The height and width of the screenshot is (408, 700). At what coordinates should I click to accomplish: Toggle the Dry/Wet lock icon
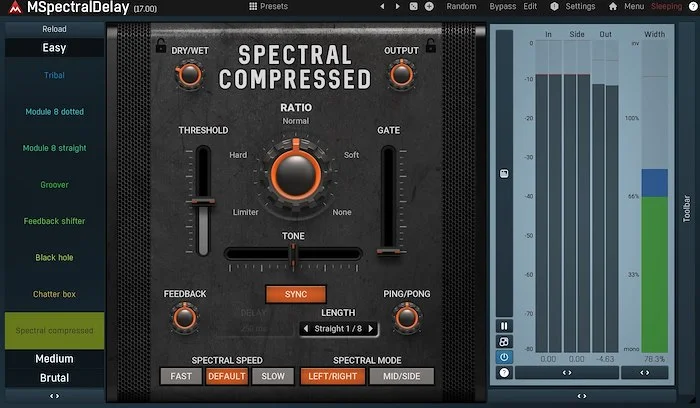click(x=161, y=46)
